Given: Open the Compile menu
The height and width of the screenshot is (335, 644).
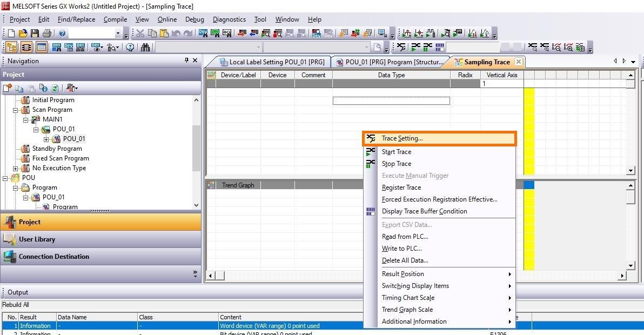Looking at the screenshot, I should click(115, 19).
